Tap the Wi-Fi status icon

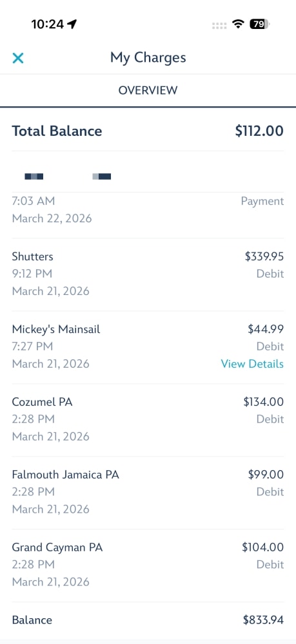pos(237,24)
